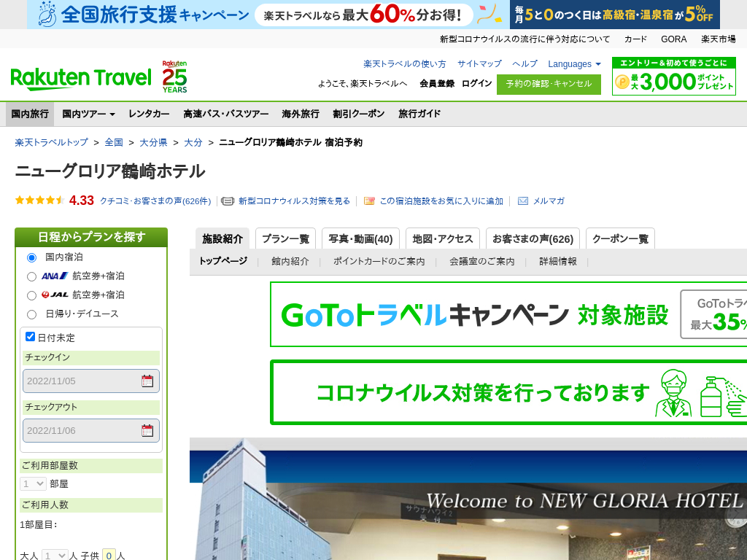Viewport: 747px width, 560px height.
Task: Open the 会議室のご案内 sub-menu link
Action: [x=482, y=262]
